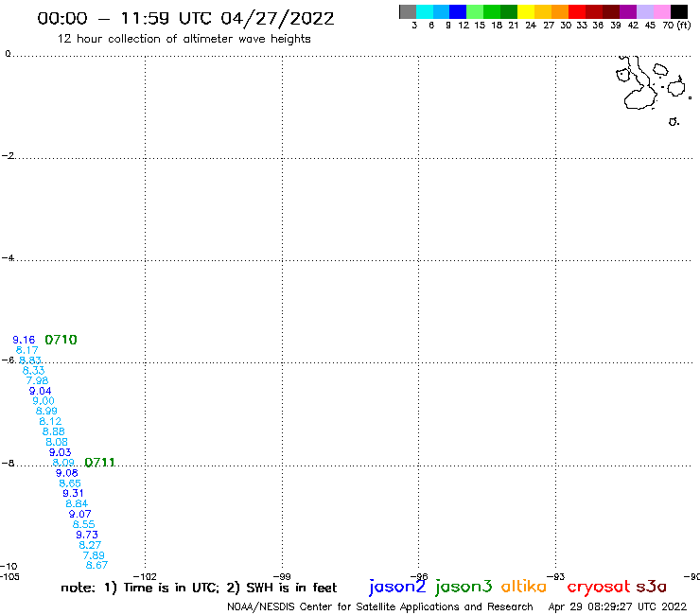Screen dimensions: 700x615
Task: Click the large island outline in the map corner
Action: tap(640, 82)
